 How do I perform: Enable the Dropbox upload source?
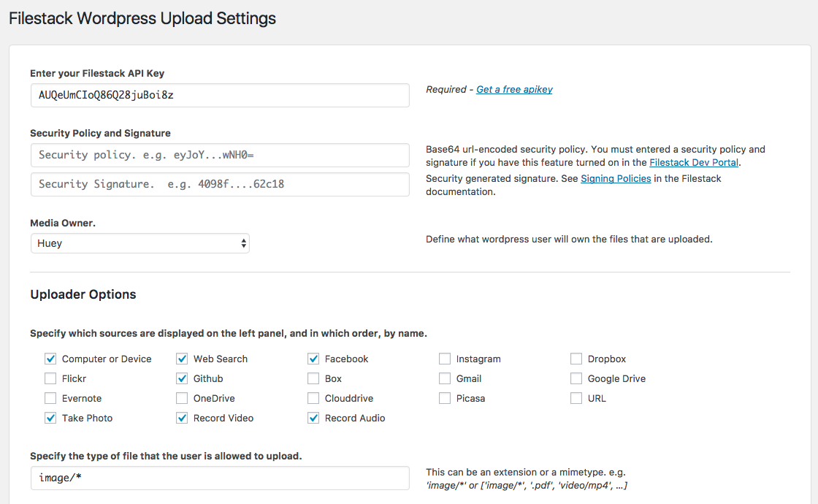click(576, 359)
